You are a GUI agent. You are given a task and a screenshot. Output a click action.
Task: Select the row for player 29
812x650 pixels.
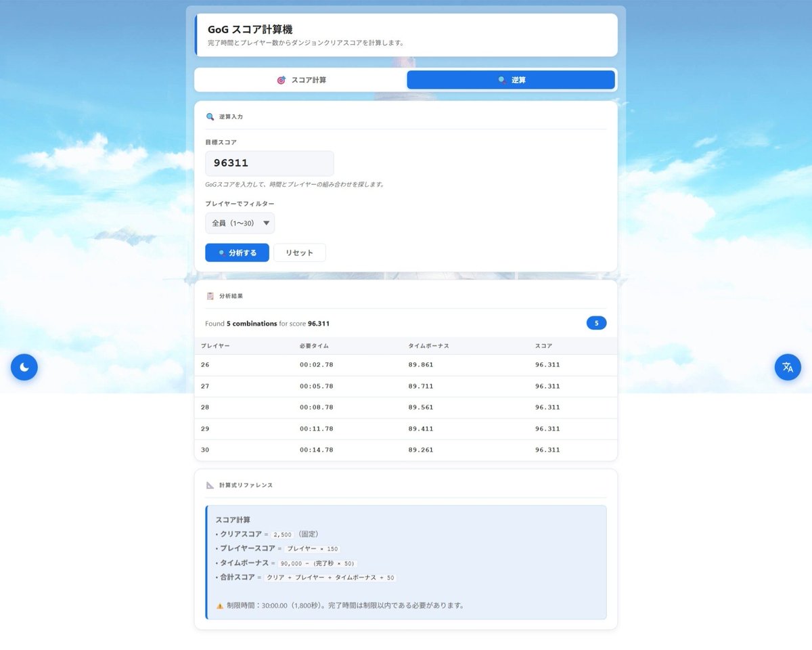[406, 429]
